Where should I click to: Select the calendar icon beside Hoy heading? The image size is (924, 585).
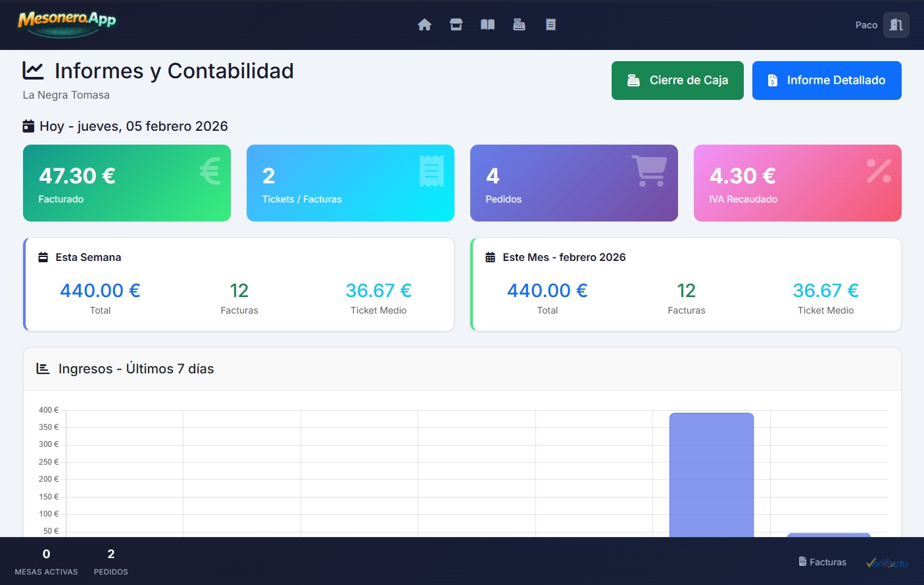[x=28, y=126]
